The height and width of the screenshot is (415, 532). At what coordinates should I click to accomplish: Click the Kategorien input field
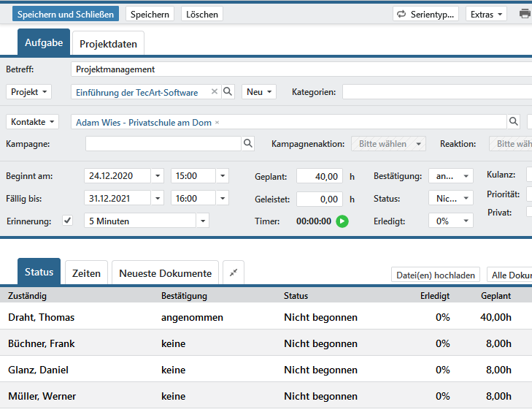(437, 91)
